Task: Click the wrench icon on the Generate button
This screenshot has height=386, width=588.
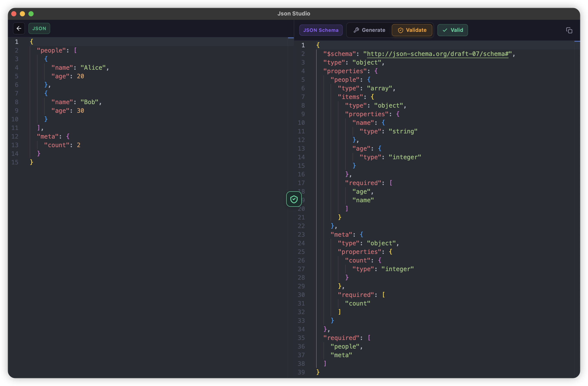Action: (x=356, y=30)
